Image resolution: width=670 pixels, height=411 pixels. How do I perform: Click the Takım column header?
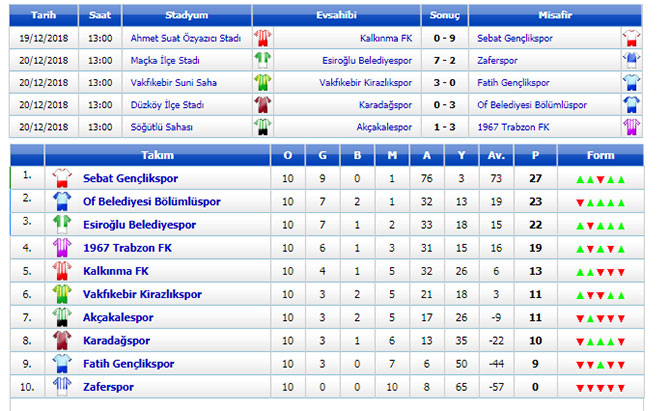tap(157, 155)
